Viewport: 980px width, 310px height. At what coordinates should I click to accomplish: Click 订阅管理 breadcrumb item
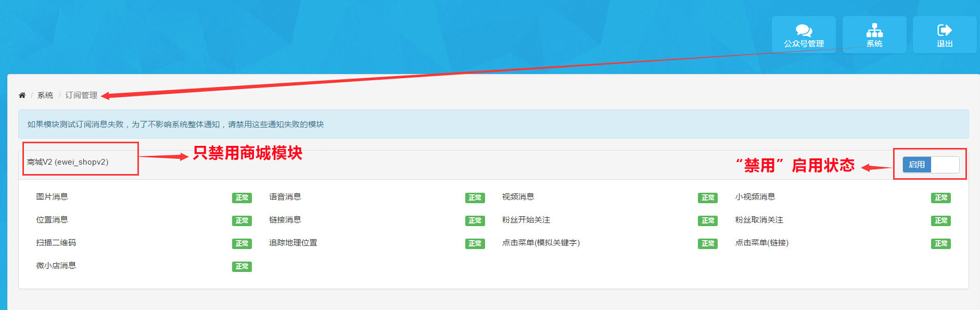[81, 95]
